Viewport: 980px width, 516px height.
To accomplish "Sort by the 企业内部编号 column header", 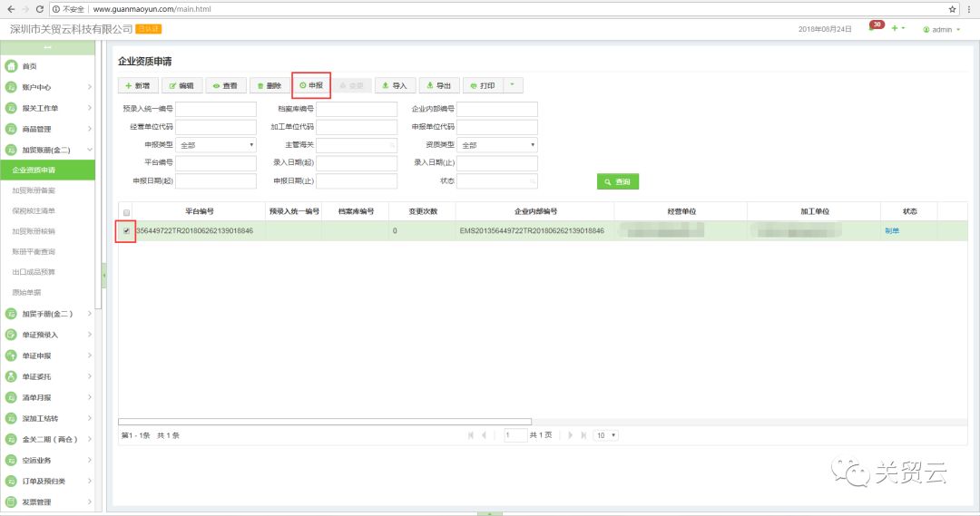I will click(535, 211).
